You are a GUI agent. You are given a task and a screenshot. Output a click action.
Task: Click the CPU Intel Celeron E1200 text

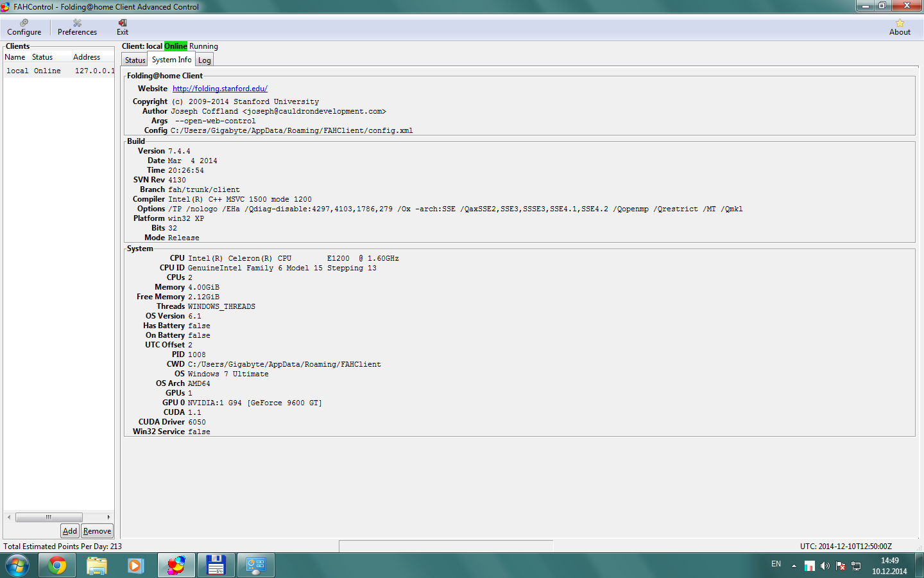point(293,259)
